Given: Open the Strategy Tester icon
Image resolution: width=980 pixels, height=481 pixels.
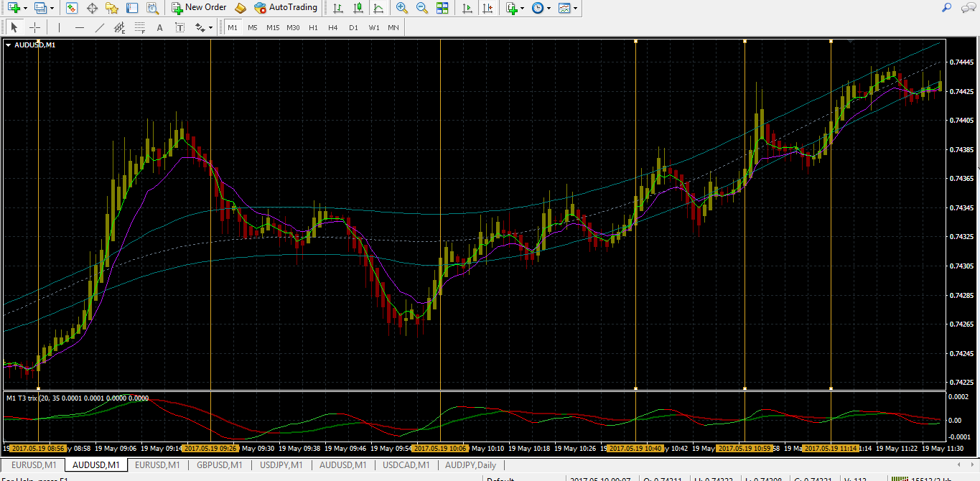Looking at the screenshot, I should coord(152,8).
